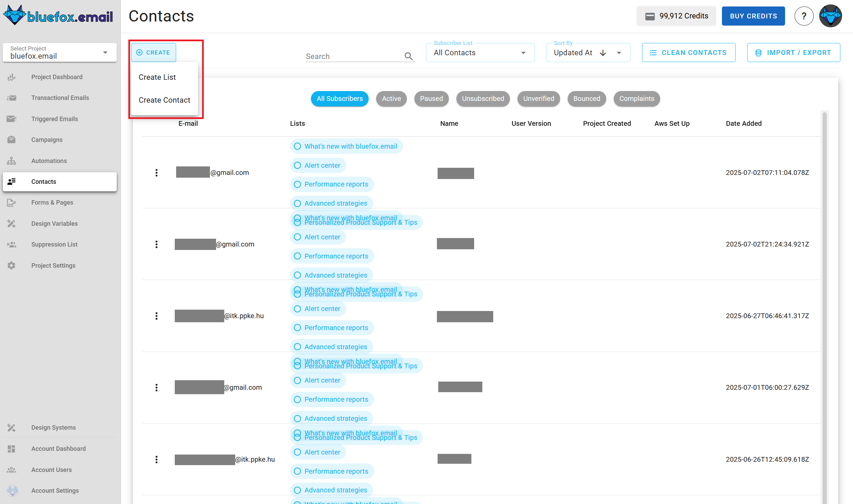
Task: Toggle 'Alert center' for 2025-07-02T21:24:34 contact
Action: point(318,237)
